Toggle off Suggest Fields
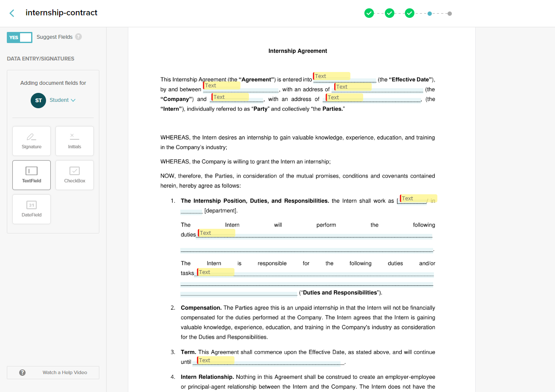The height and width of the screenshot is (392, 555). [19, 37]
